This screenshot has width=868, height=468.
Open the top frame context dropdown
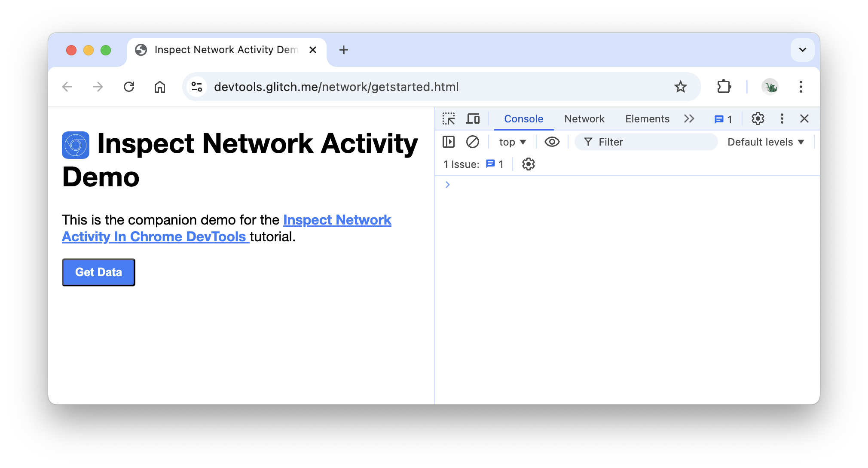512,142
